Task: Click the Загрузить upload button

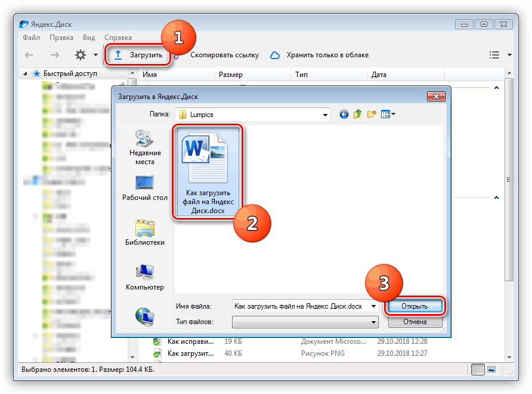Action: pyautogui.click(x=138, y=55)
